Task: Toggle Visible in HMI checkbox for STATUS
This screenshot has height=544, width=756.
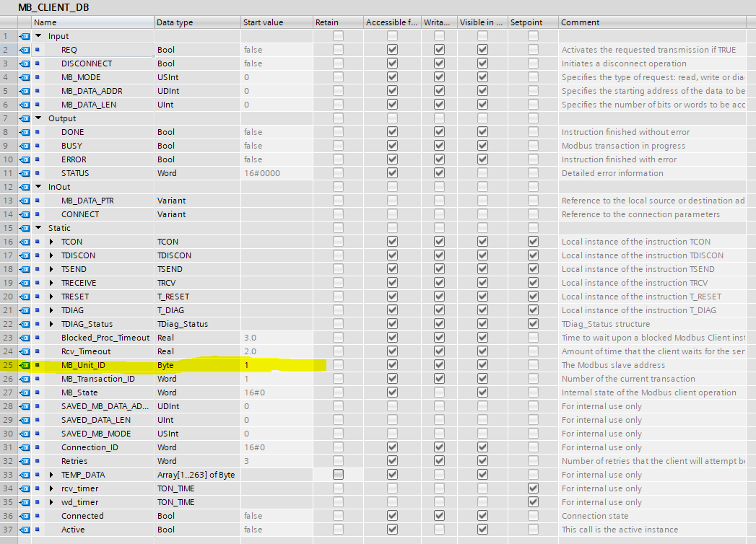Action: point(482,173)
